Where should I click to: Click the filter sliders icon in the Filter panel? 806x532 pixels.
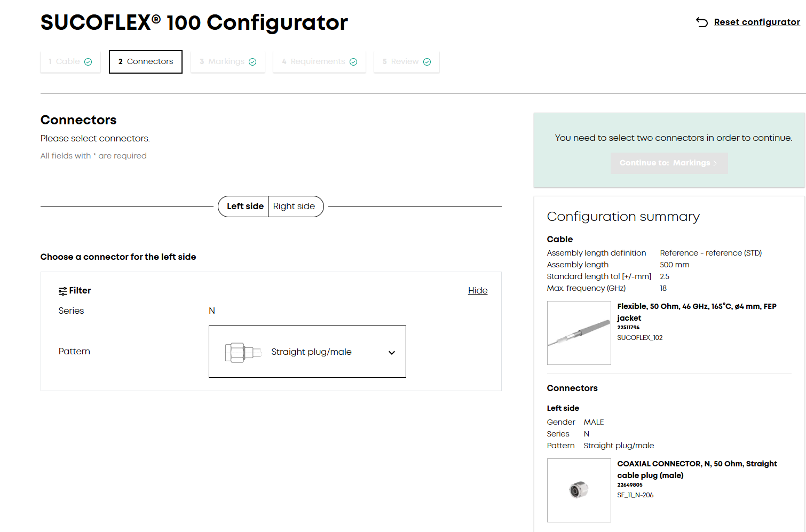tap(62, 290)
